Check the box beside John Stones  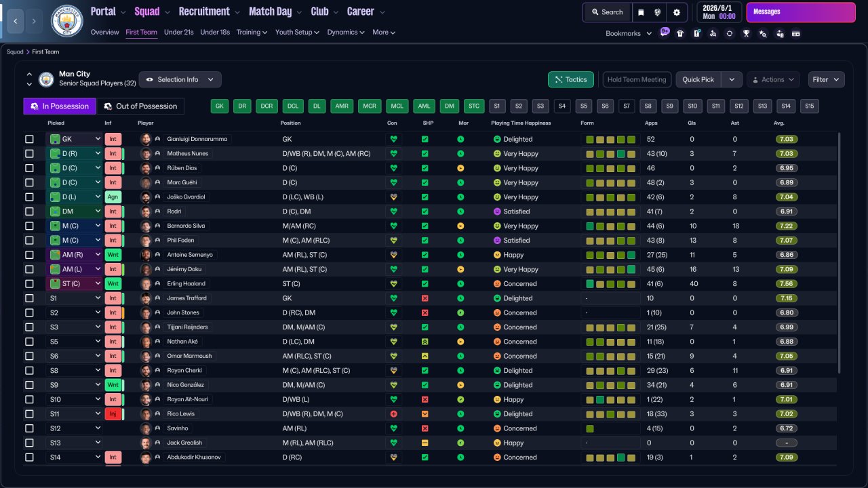(x=29, y=313)
